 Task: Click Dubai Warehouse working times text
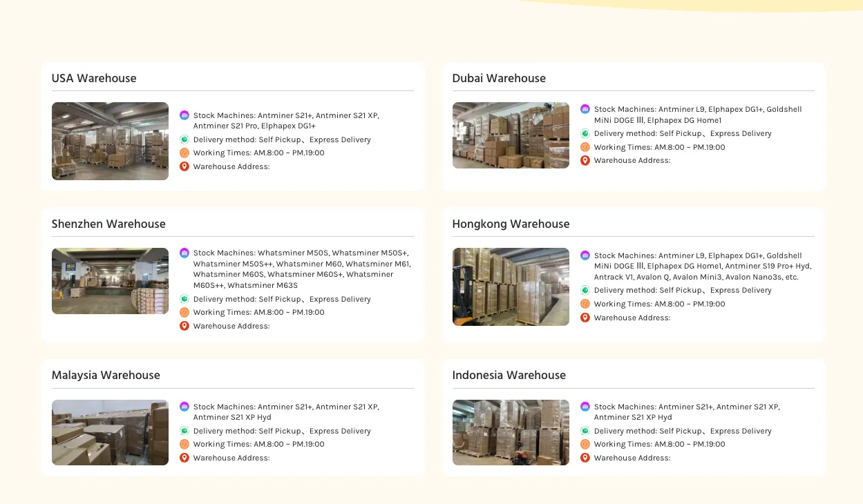[659, 146]
